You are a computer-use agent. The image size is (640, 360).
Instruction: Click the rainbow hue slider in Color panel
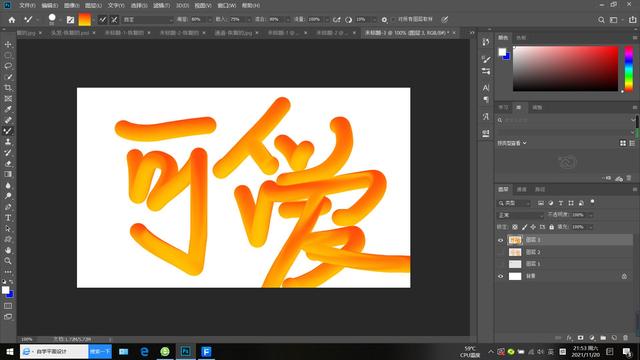point(629,69)
